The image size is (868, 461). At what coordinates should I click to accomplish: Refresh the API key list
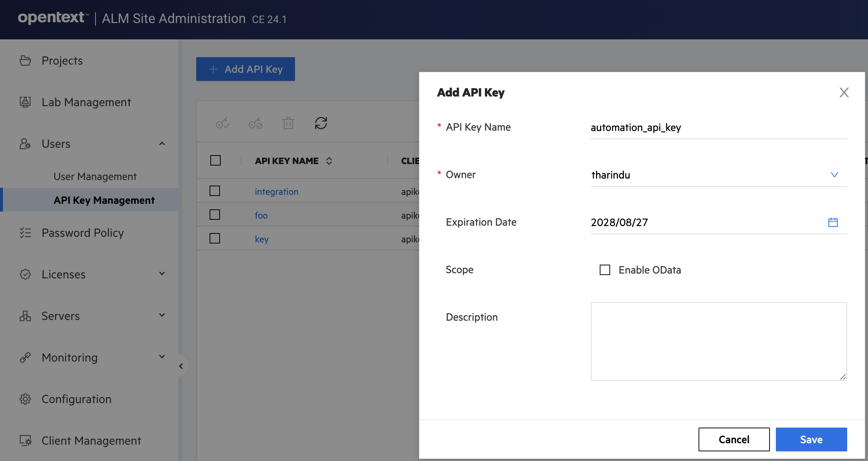321,123
